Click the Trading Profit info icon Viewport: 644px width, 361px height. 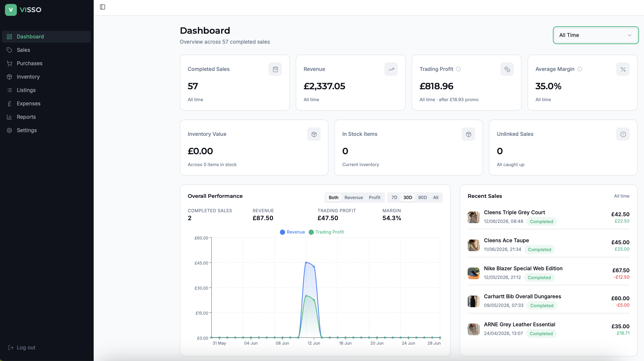(458, 69)
